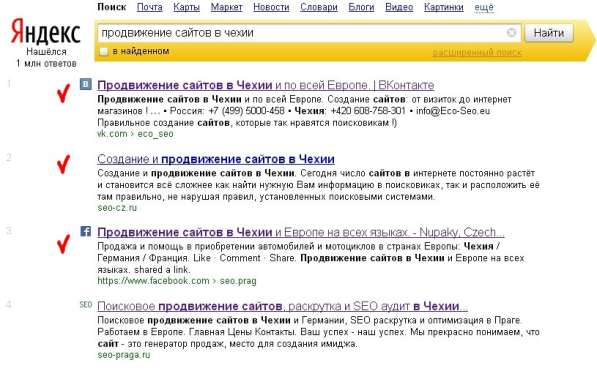
Task: Open the 'расширенный поиск' link
Action: (x=477, y=52)
